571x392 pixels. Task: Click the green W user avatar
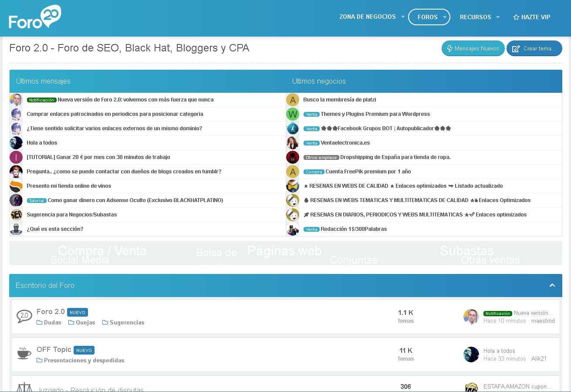292,114
